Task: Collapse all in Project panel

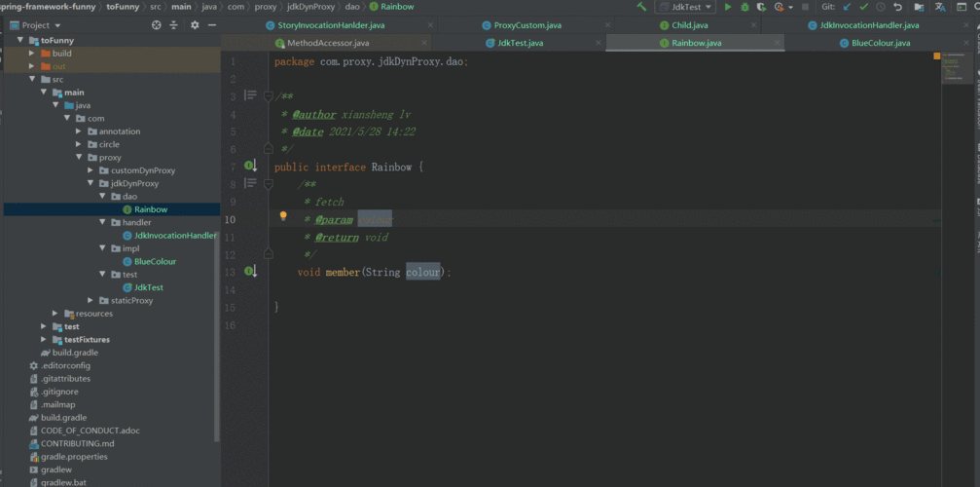Action: (x=174, y=25)
